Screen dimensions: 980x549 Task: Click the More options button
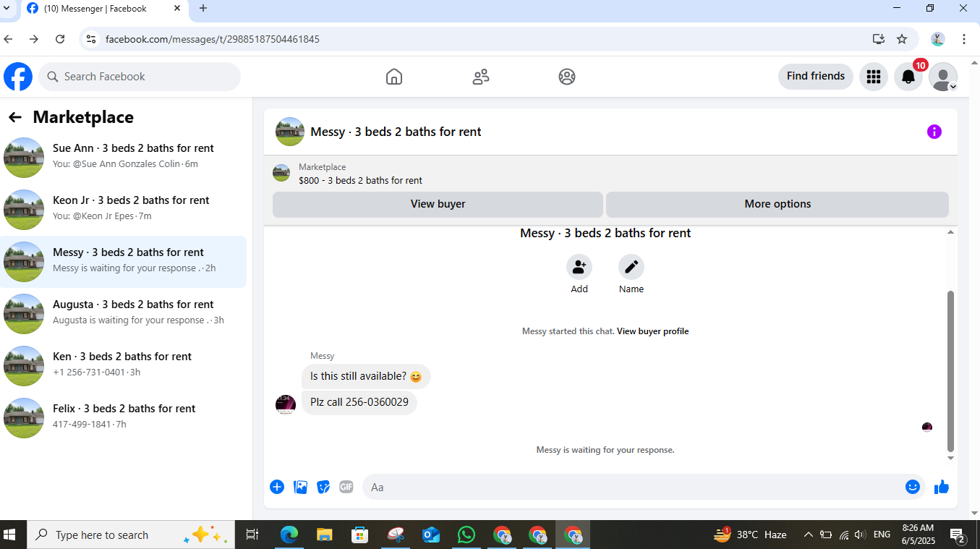[777, 204]
